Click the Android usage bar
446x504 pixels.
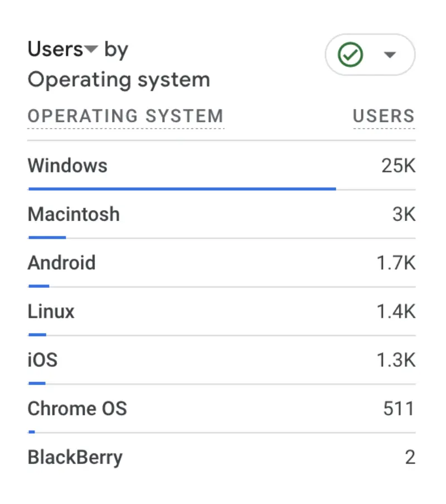point(38,285)
